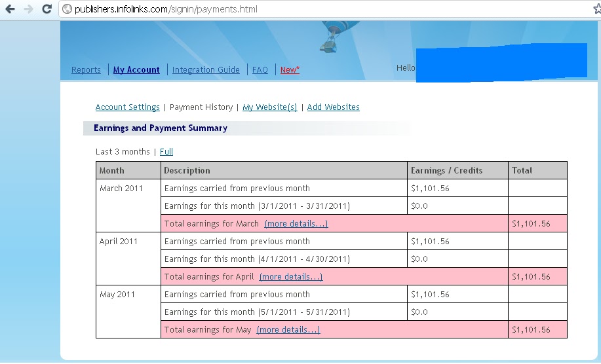Go to Account Settings
The image size is (601, 364).
(x=127, y=107)
